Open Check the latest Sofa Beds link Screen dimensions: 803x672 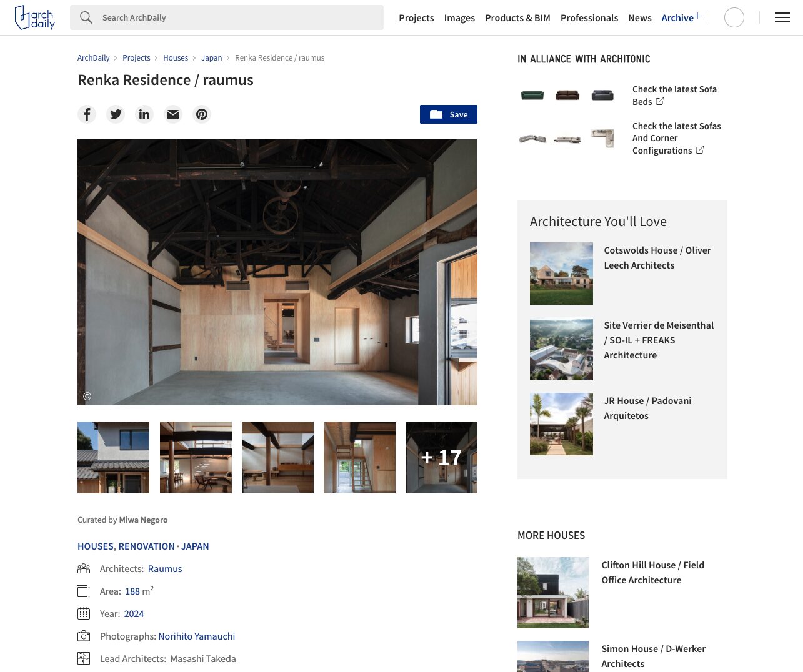coord(674,96)
